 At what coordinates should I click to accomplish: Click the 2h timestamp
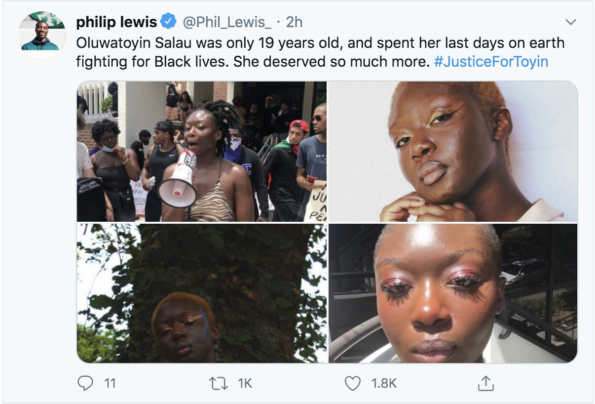pyautogui.click(x=294, y=22)
